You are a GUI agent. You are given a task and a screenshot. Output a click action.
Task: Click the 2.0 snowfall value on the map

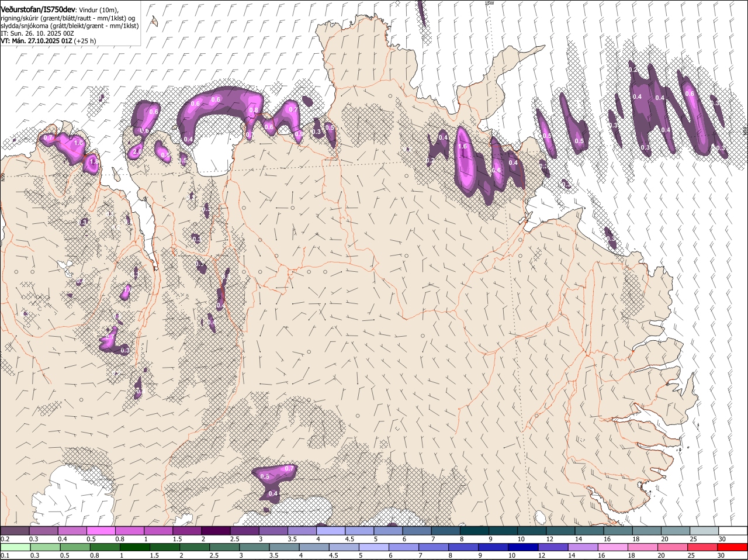tap(138, 151)
